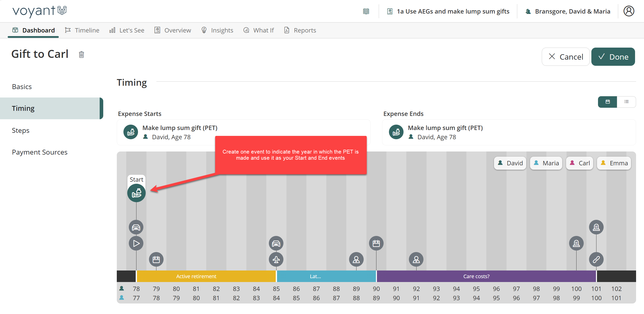644x314 pixels.
Task: Select the airplane event icon at age 85
Action: pyautogui.click(x=276, y=259)
